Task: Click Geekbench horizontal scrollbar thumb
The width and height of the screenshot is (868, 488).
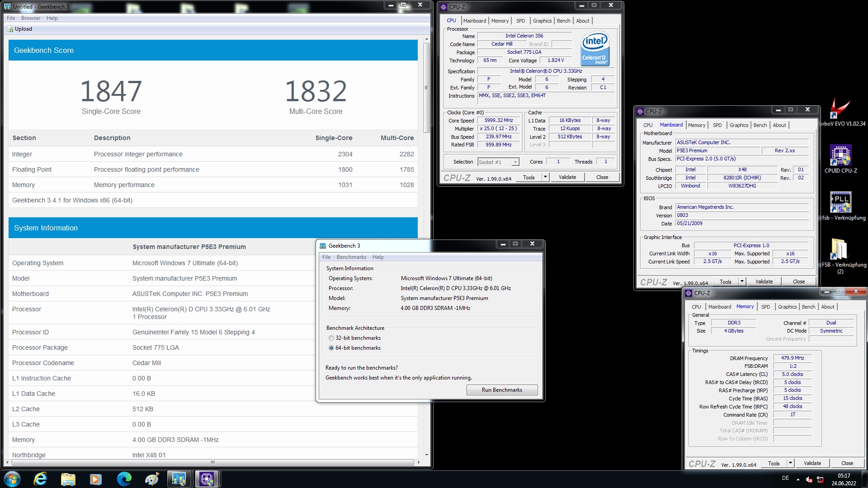Action: [212, 462]
